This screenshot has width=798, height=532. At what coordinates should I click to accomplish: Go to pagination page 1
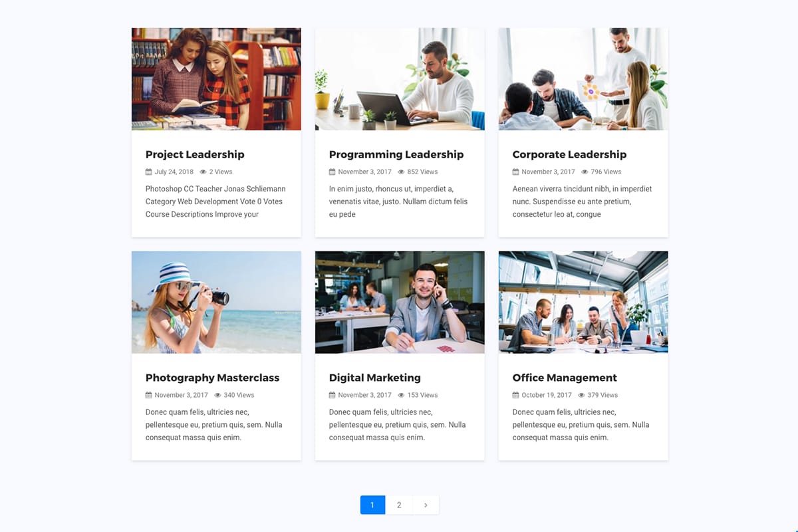(372, 505)
